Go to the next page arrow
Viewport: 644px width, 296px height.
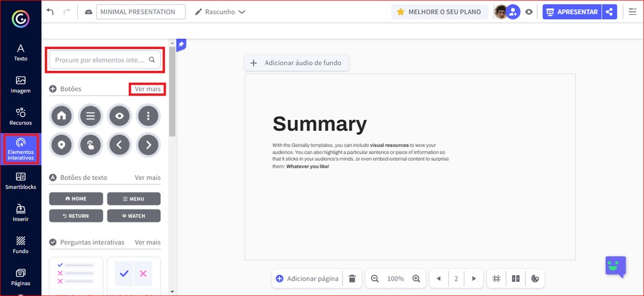coord(474,279)
